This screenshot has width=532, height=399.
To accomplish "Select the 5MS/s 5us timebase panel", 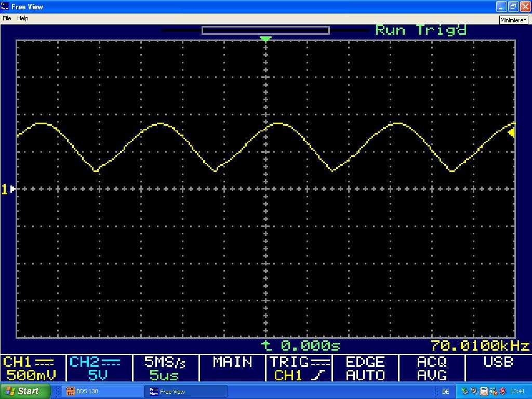I will (x=166, y=368).
